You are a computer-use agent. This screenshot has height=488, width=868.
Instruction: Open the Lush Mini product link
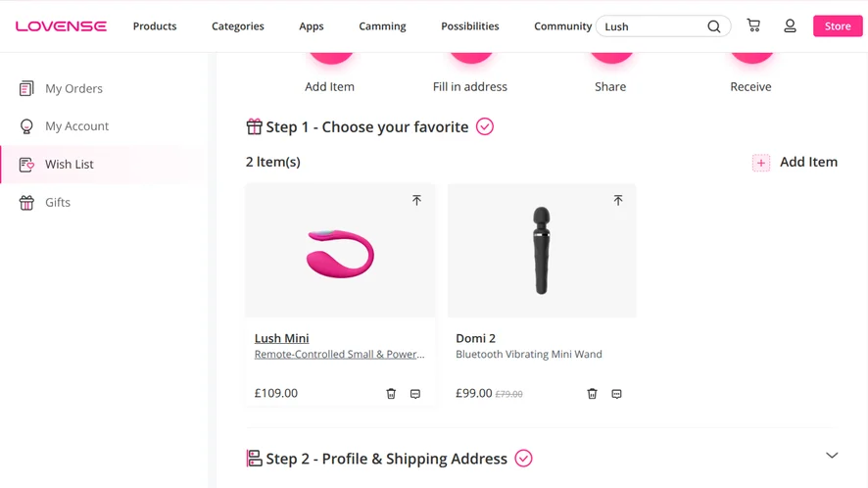(282, 338)
